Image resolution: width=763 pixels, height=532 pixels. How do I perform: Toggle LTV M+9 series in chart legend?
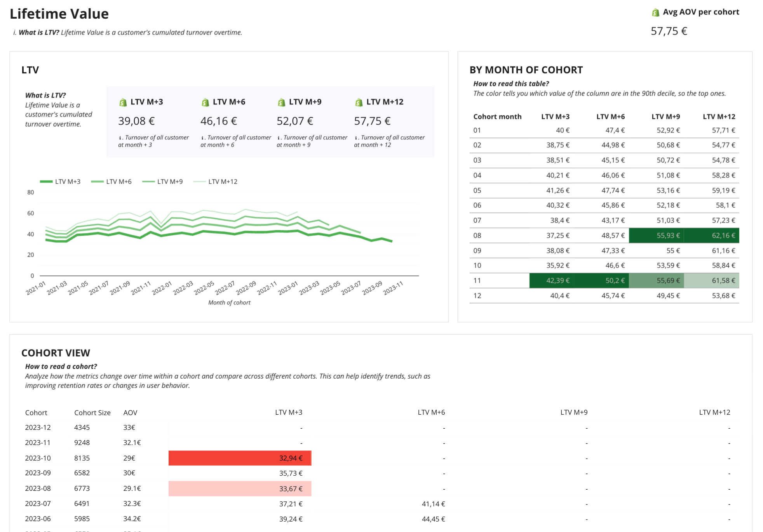point(162,181)
